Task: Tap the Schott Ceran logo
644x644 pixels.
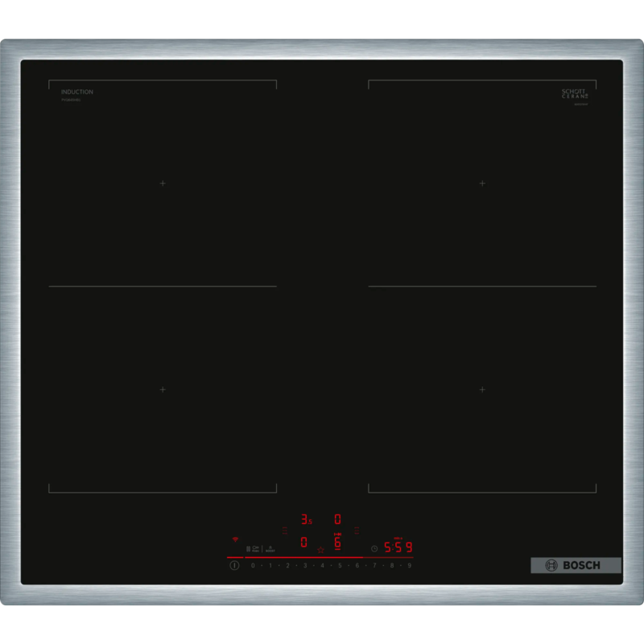Action: 574,94
